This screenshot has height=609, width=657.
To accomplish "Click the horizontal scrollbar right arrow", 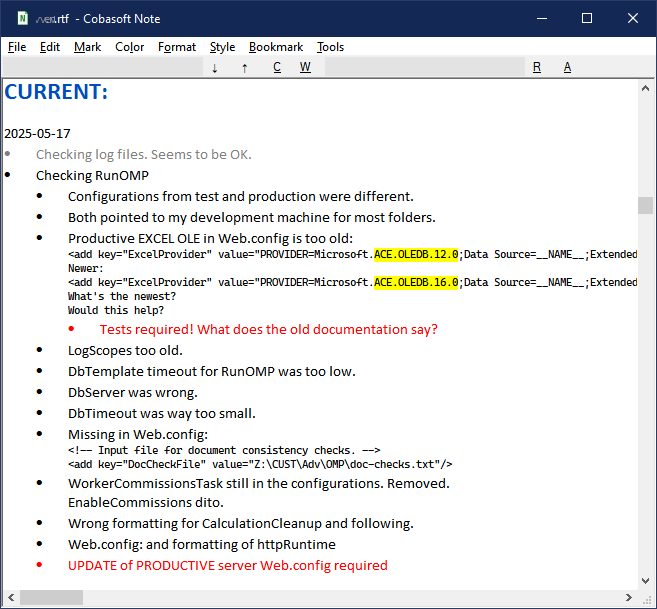I will coord(628,597).
